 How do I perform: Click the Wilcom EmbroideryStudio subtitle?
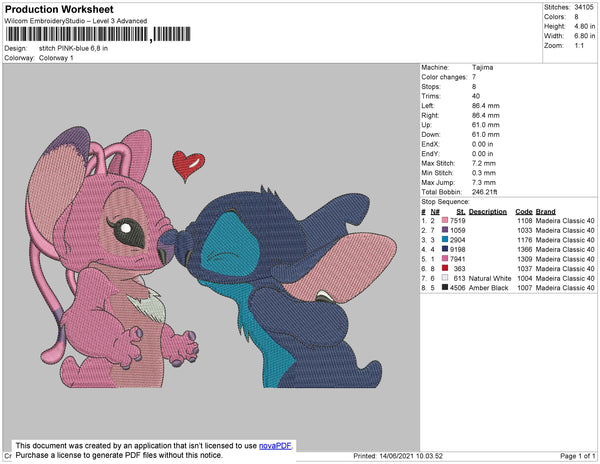pos(76,21)
